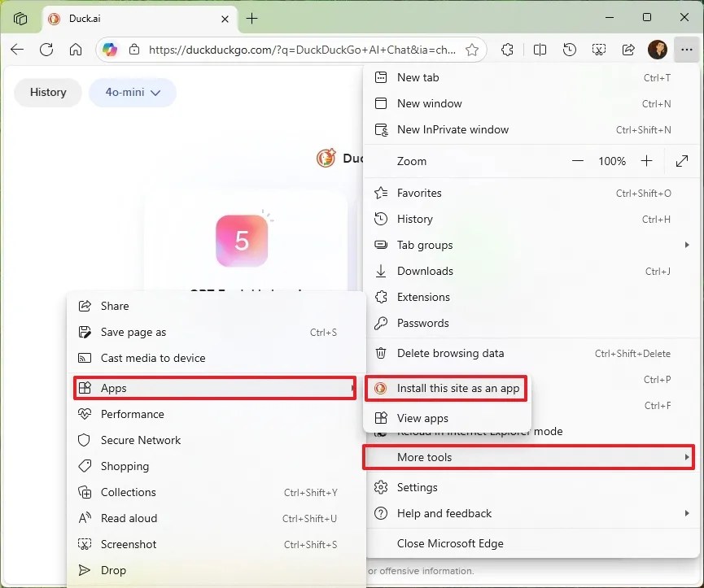Click inside the address bar URL field

285,50
